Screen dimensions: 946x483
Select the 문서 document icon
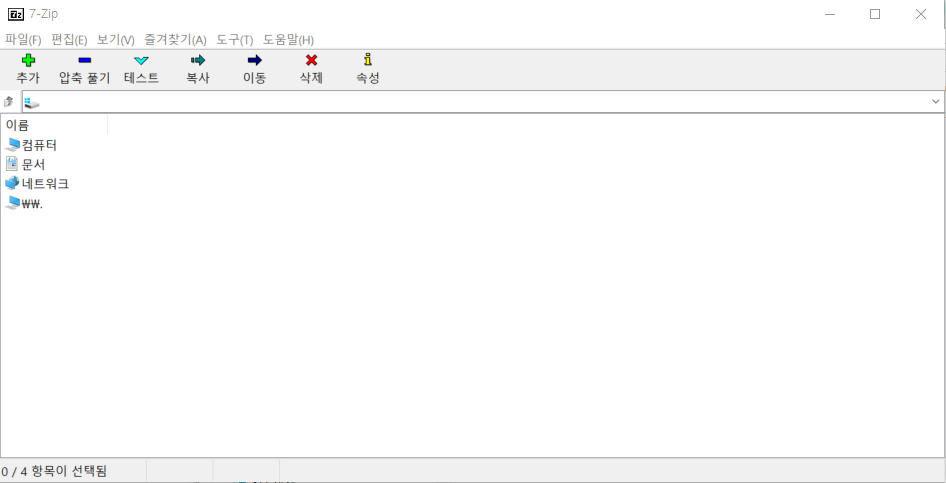[x=12, y=163]
